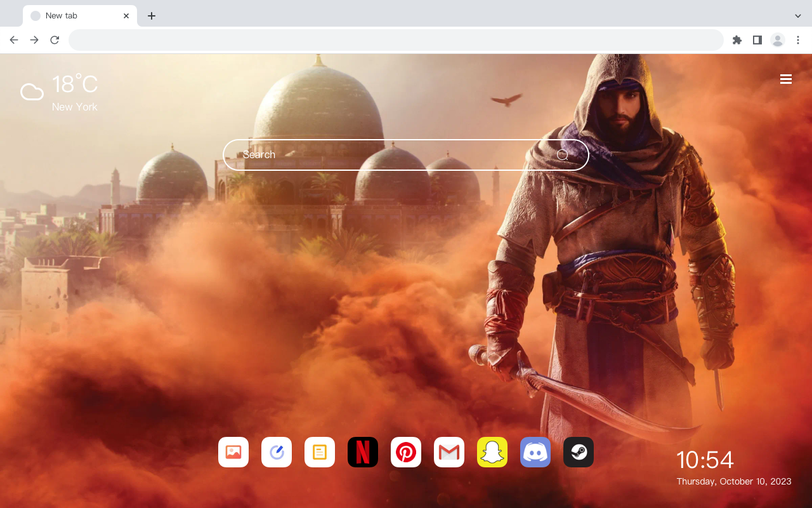
Task: Go forward to next page
Action: (34, 40)
